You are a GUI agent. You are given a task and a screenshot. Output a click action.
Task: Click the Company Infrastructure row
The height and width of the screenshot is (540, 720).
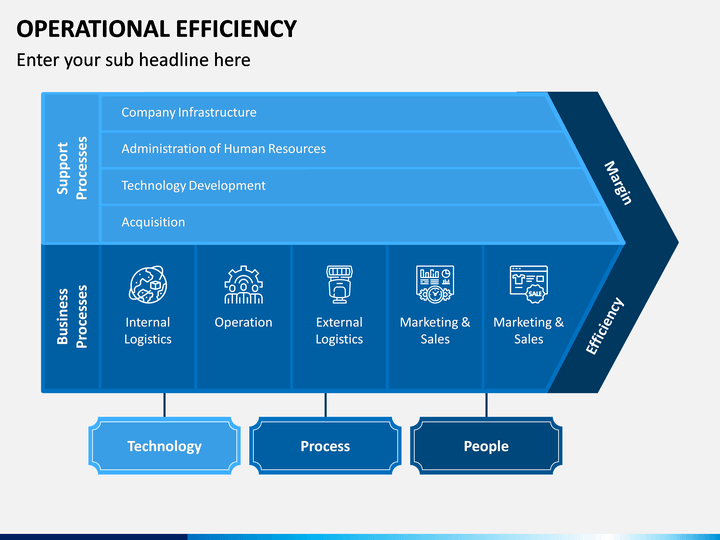click(x=331, y=112)
